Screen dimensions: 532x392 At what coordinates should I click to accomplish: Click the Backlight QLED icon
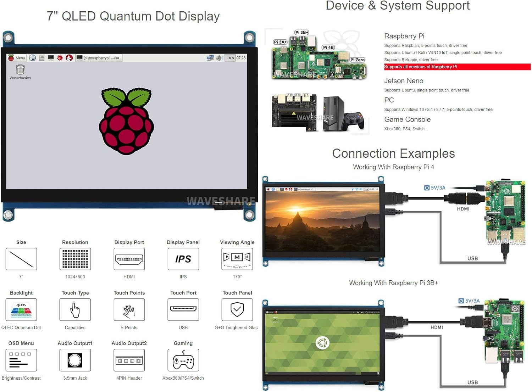[x=21, y=310]
